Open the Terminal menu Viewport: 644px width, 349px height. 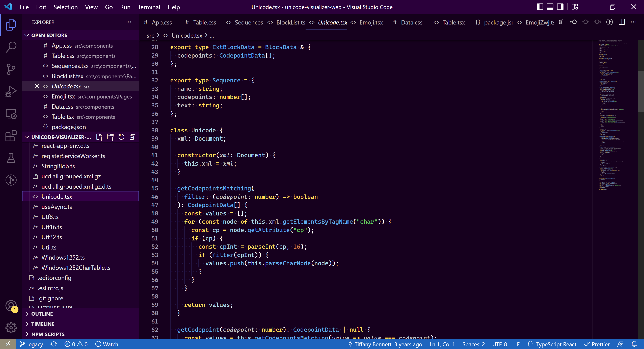click(149, 7)
